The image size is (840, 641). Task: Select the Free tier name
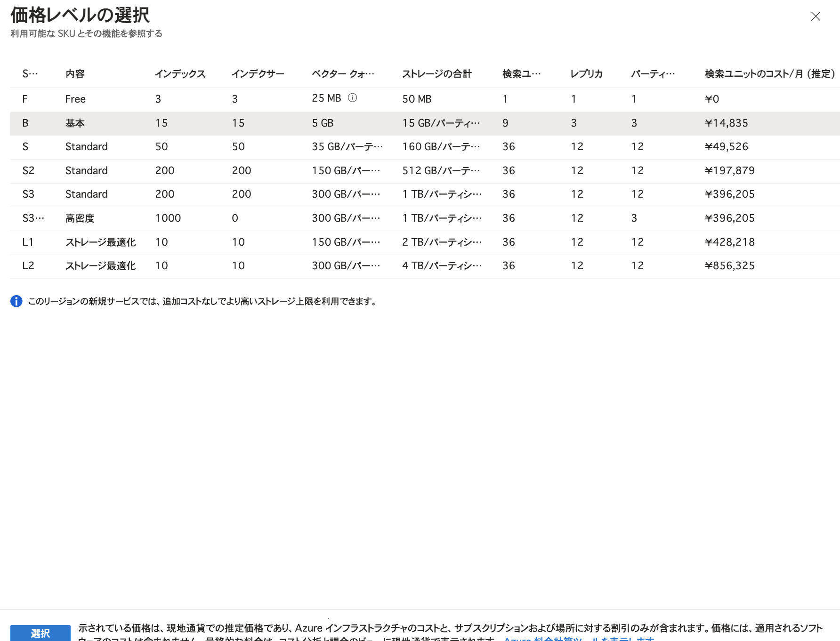[x=75, y=99]
